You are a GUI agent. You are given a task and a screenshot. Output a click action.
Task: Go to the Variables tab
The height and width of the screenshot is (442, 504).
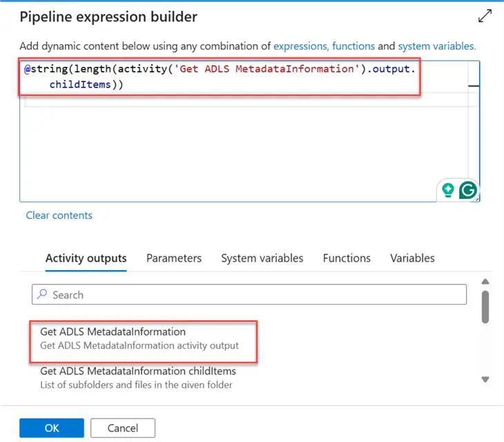pos(412,258)
